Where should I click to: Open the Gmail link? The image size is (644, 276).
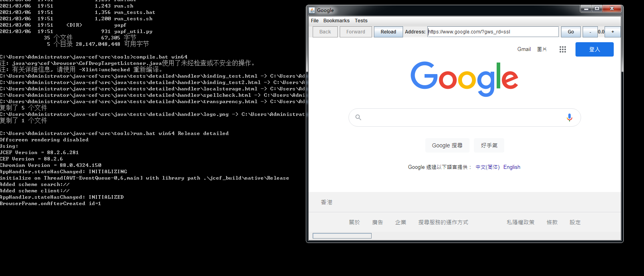[x=524, y=49]
